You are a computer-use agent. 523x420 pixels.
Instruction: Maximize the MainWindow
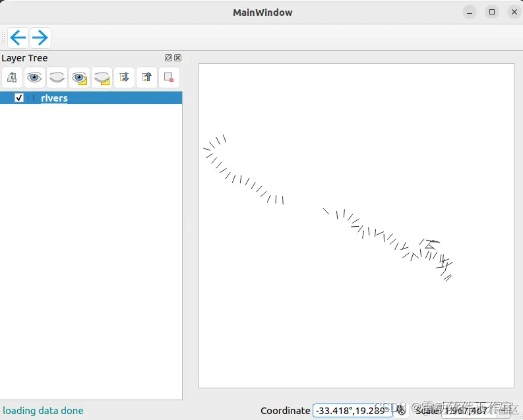point(491,13)
